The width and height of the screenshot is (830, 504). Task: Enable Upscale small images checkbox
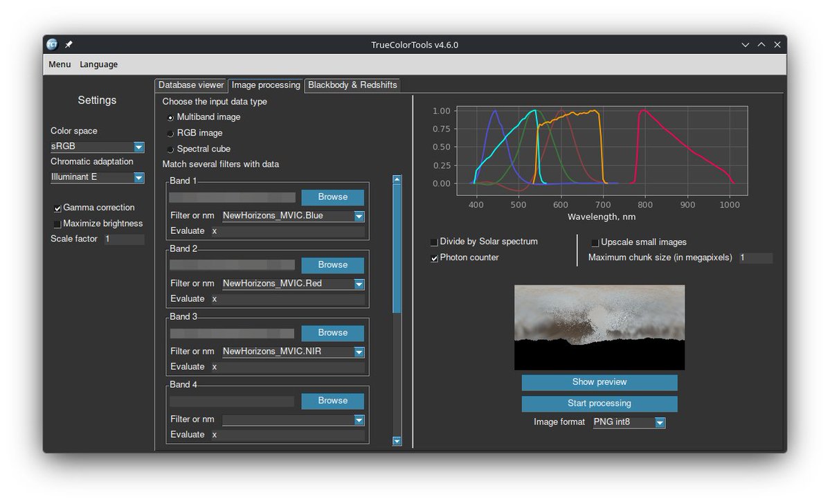tap(595, 242)
